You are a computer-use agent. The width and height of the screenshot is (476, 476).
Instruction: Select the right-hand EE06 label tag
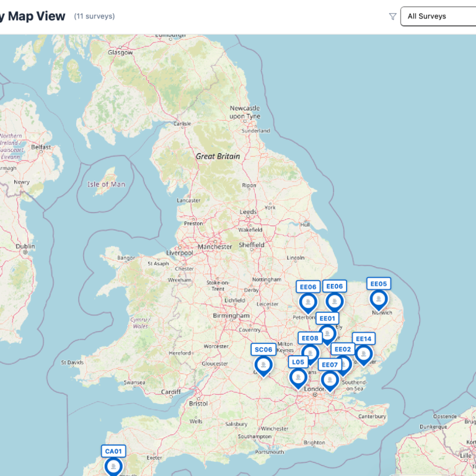click(335, 286)
